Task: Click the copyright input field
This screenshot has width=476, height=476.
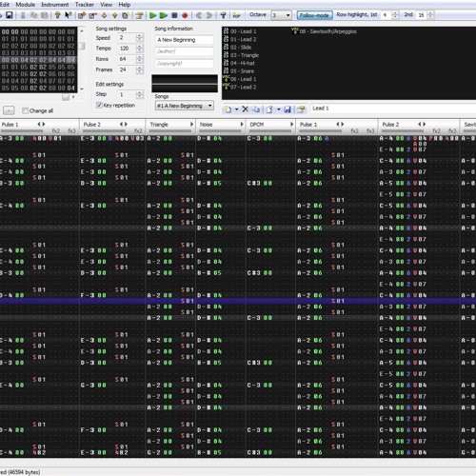Action: (x=185, y=63)
